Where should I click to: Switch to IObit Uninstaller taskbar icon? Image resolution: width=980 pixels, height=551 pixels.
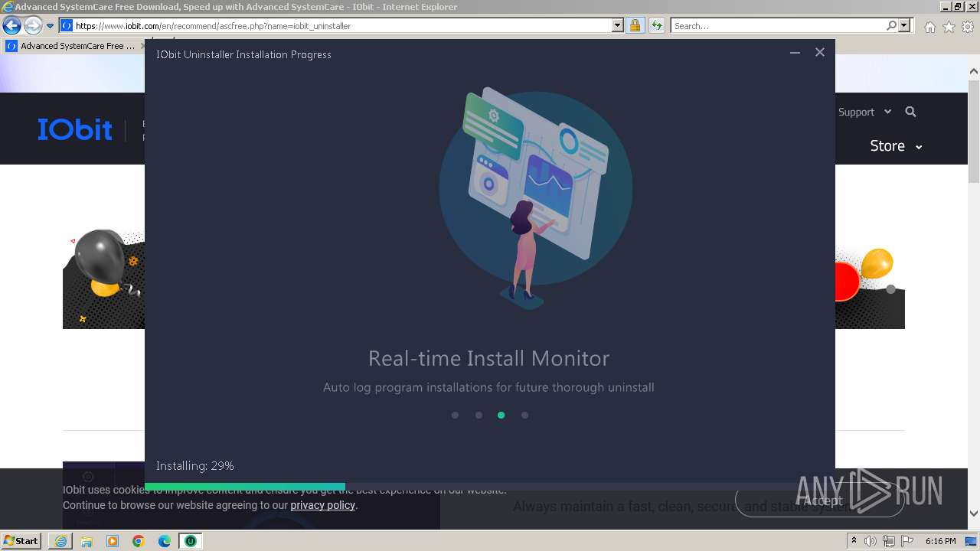(x=191, y=541)
